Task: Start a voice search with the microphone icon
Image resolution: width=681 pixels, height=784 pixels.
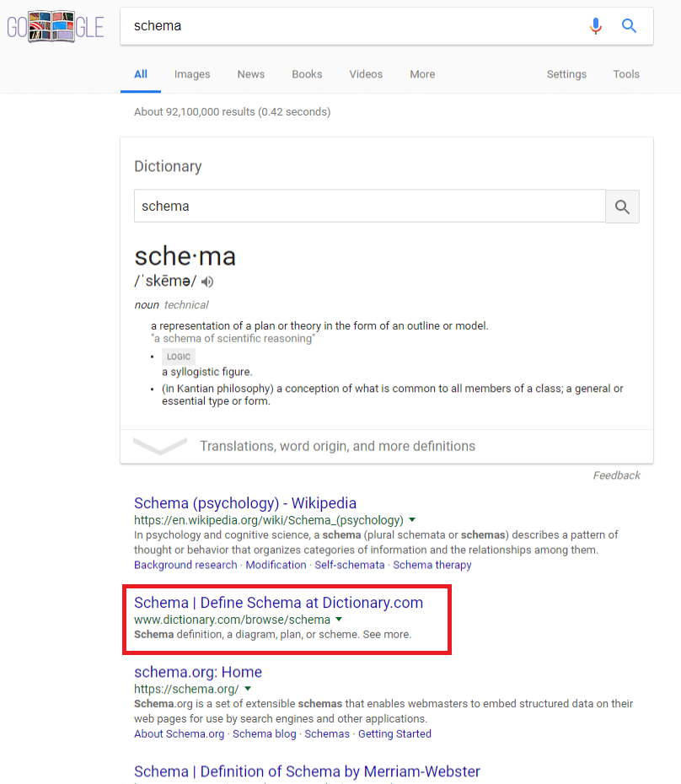Action: (x=596, y=26)
